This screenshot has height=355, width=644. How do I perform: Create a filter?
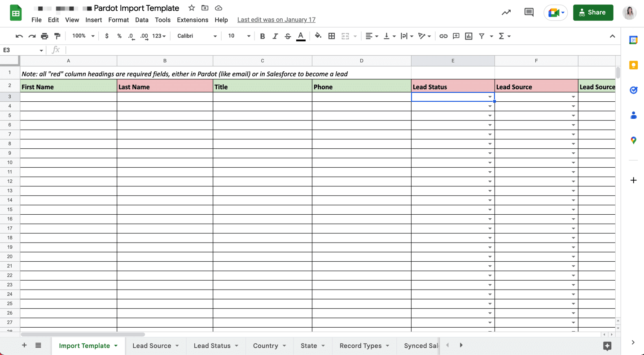coord(482,36)
